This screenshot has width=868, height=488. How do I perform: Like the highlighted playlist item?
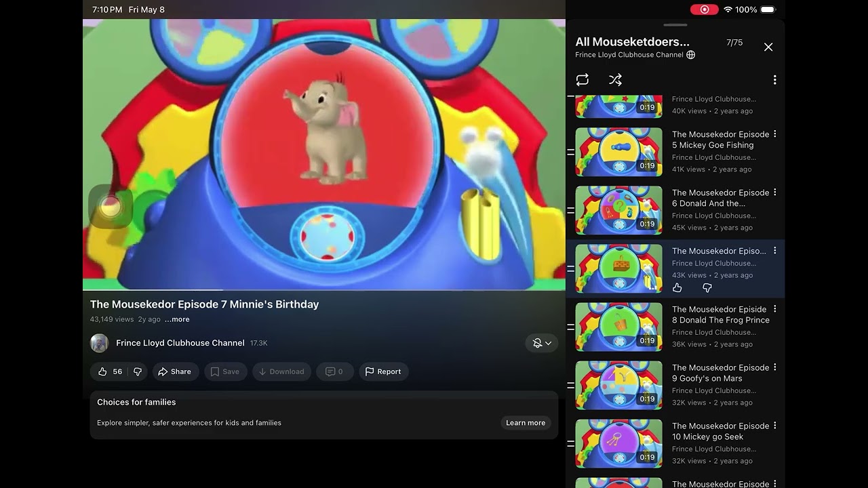677,288
